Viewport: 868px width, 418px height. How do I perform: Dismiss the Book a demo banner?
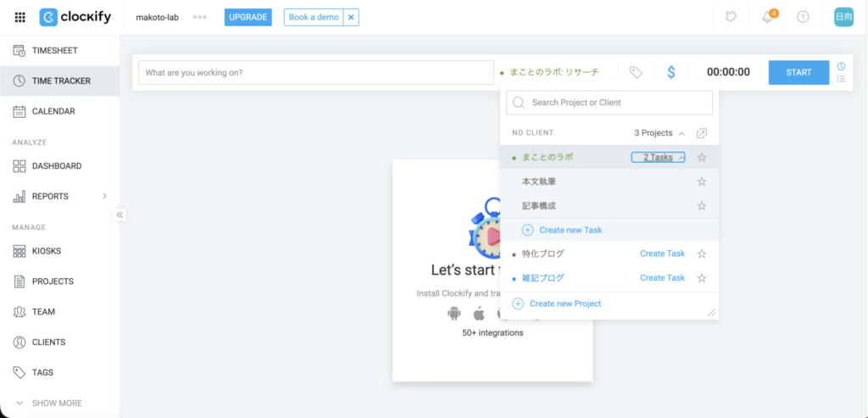[351, 17]
